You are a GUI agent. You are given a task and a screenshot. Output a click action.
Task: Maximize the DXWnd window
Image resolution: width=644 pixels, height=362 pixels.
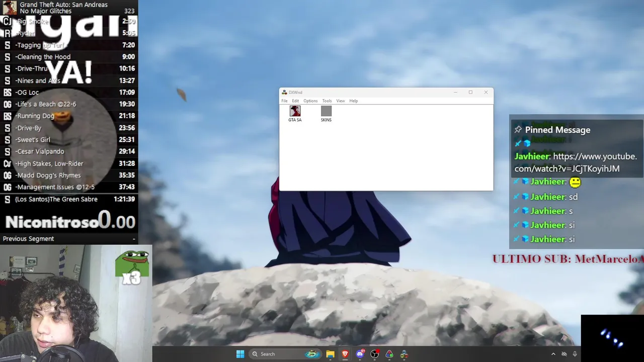[470, 93]
